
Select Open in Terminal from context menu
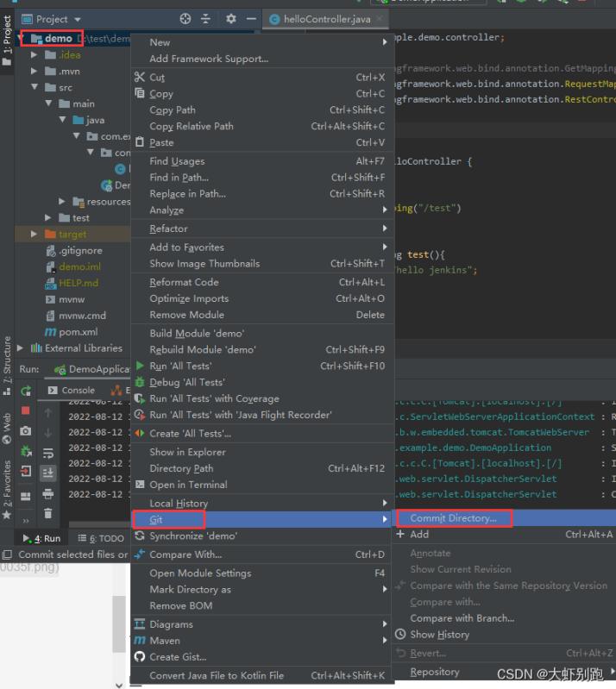[x=187, y=485]
